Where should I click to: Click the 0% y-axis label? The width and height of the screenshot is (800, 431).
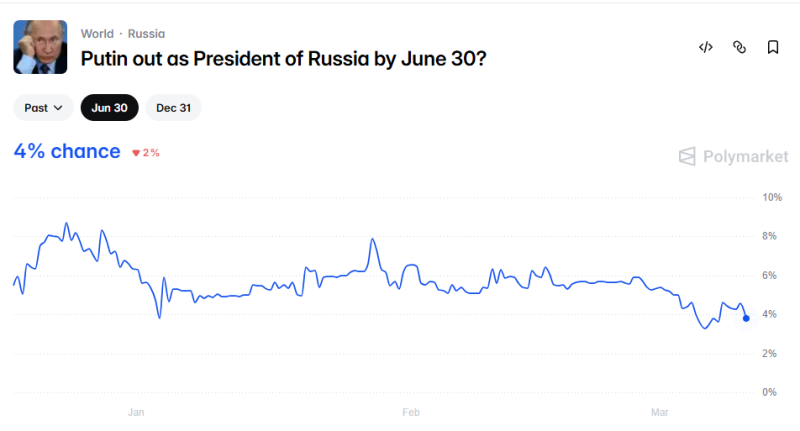tap(771, 392)
